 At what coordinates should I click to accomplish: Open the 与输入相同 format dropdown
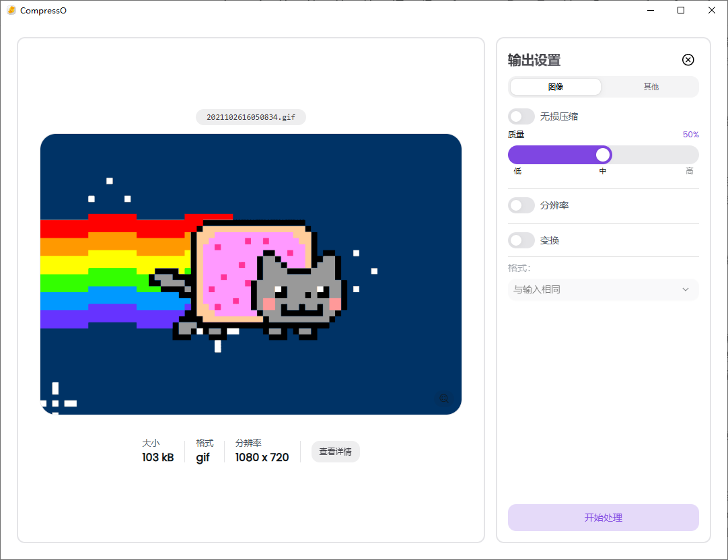(x=603, y=289)
